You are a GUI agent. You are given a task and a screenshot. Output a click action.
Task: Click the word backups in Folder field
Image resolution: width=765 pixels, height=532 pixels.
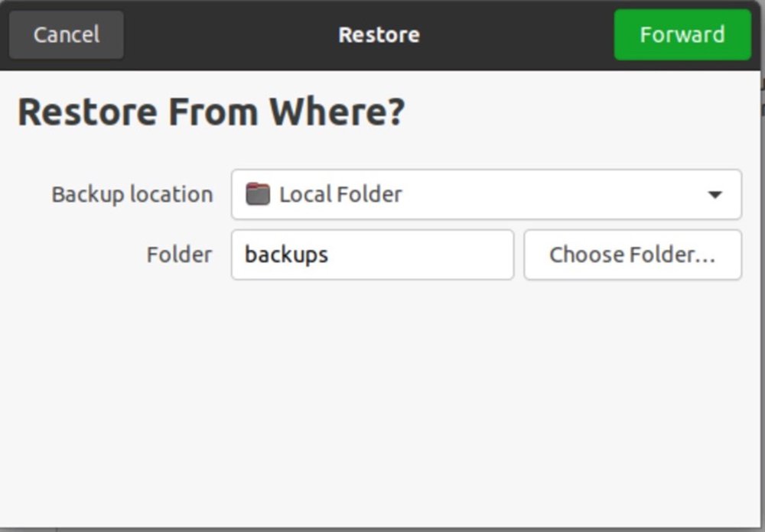(286, 255)
